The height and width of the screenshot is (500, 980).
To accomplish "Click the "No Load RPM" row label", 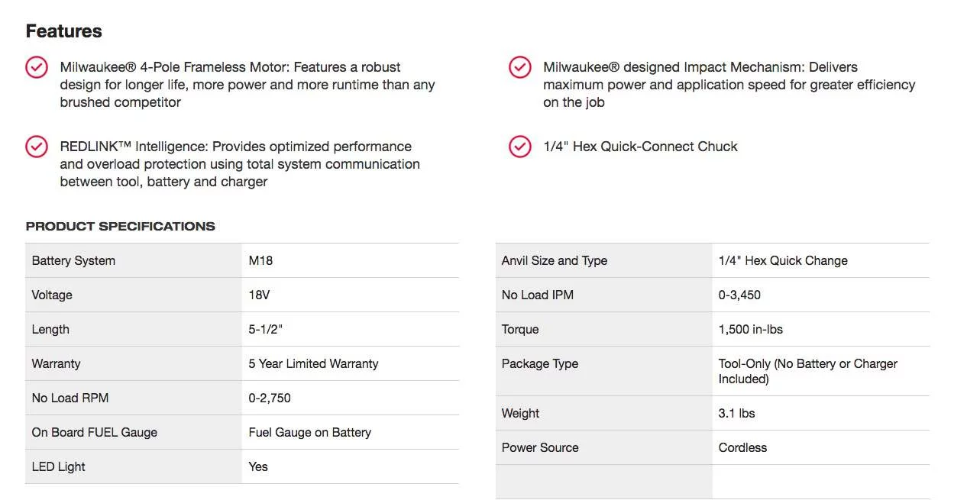I will click(70, 398).
